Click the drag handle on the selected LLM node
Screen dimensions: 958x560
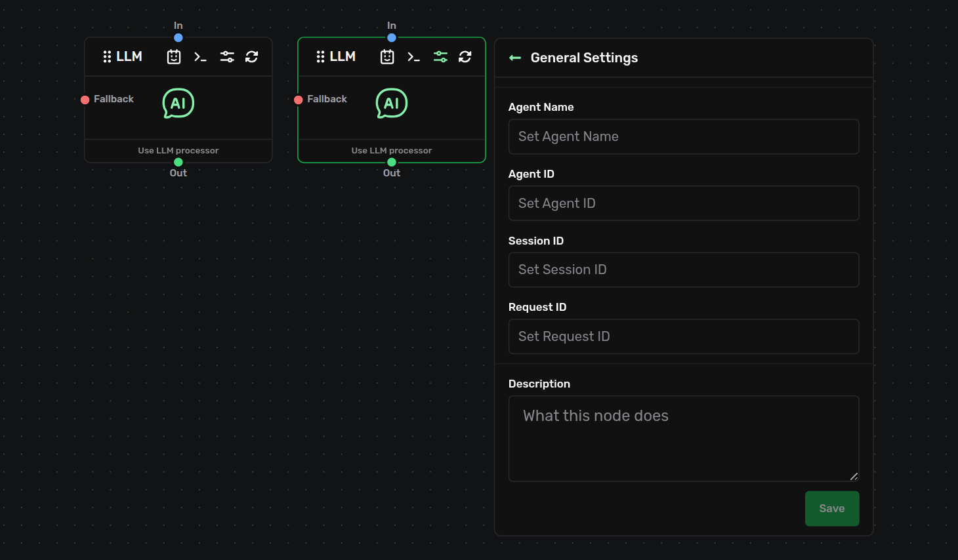pos(320,57)
